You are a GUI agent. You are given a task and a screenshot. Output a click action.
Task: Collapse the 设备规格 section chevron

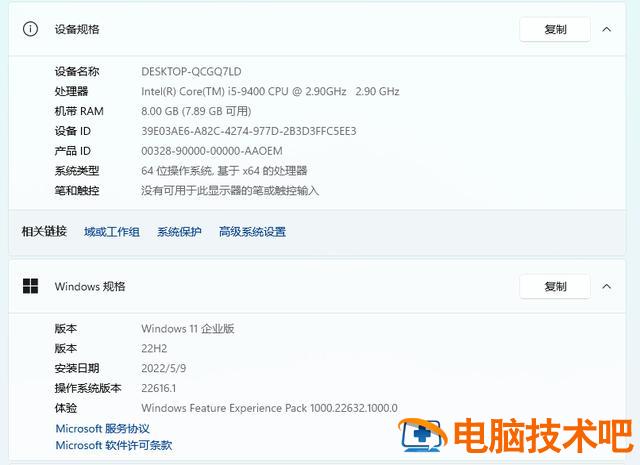pyautogui.click(x=607, y=29)
